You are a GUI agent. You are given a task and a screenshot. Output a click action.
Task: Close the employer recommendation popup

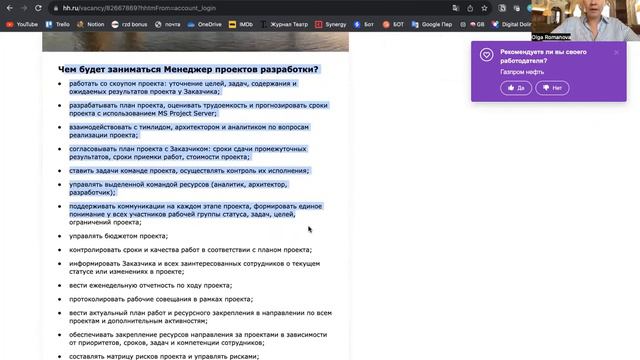coord(616,52)
